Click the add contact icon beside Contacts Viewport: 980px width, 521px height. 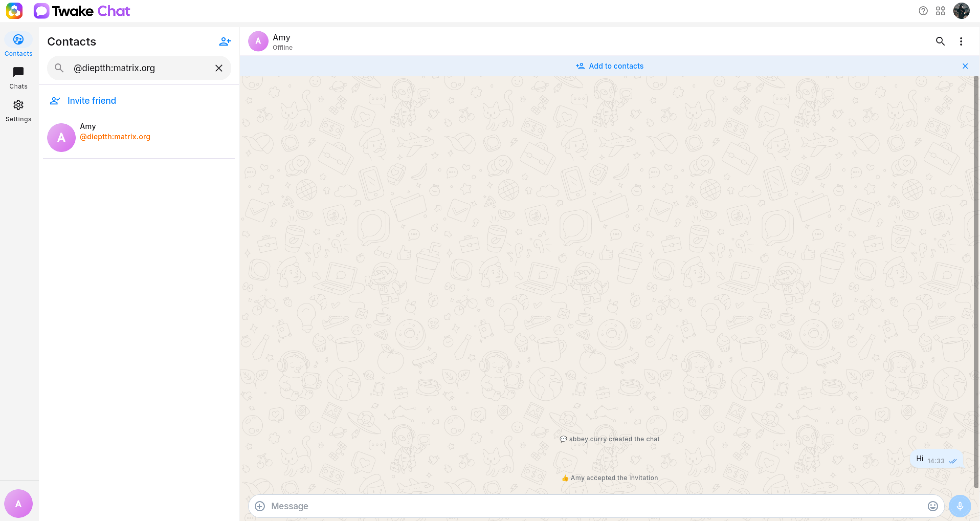225,41
